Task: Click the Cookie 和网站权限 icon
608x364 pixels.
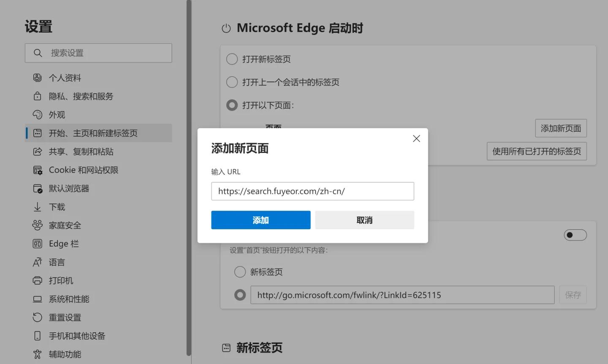Action: click(x=38, y=170)
